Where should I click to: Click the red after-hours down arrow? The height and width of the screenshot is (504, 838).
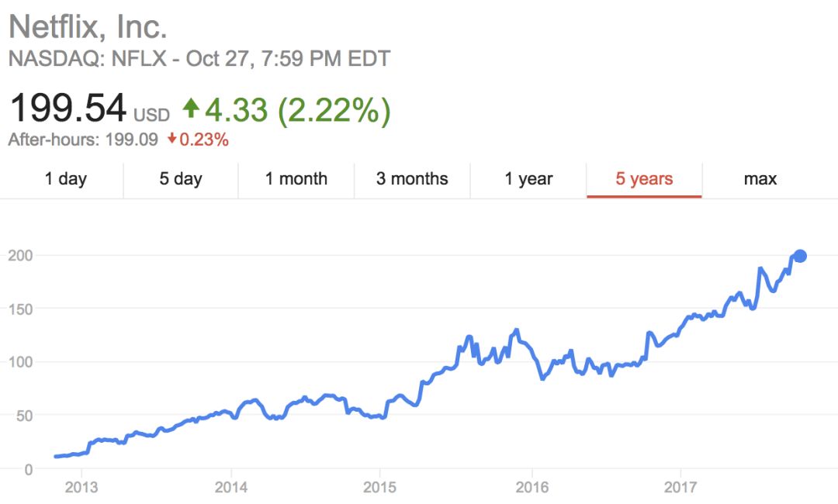[171, 140]
